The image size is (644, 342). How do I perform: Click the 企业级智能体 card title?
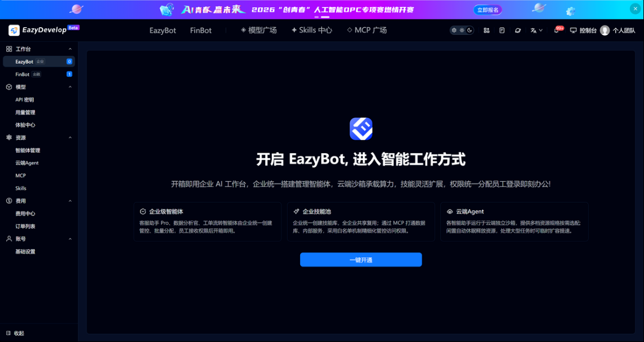pyautogui.click(x=166, y=211)
